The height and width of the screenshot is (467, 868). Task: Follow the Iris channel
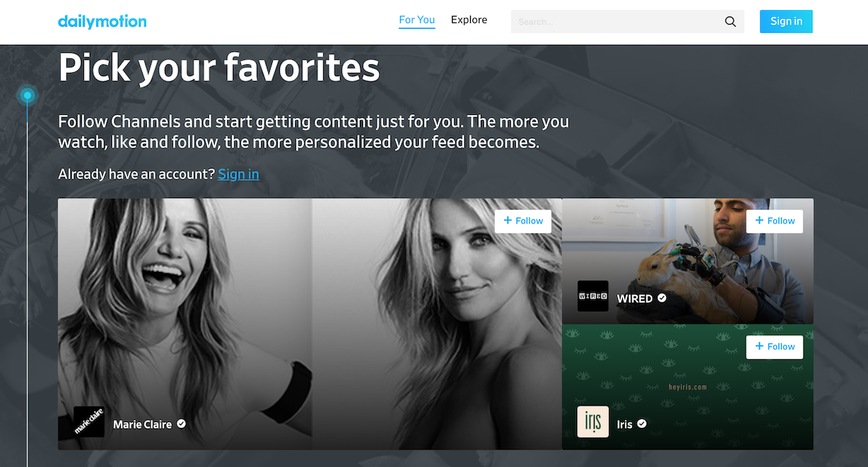click(775, 347)
